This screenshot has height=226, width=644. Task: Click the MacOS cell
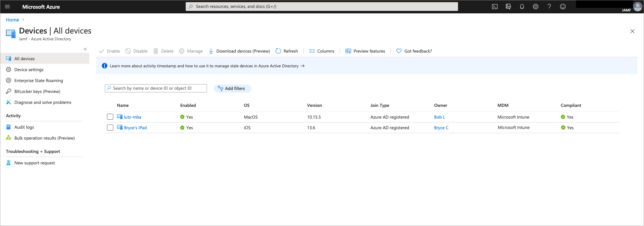tap(251, 117)
